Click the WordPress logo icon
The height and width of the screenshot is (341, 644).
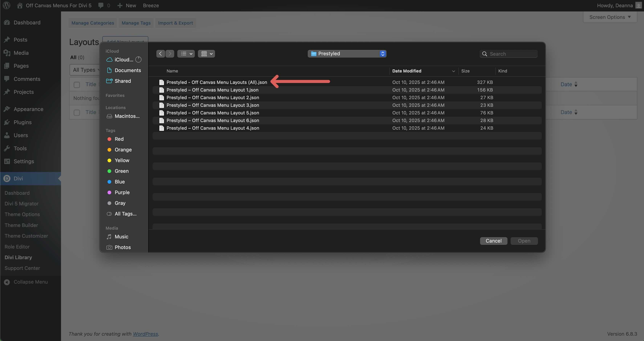(6, 6)
